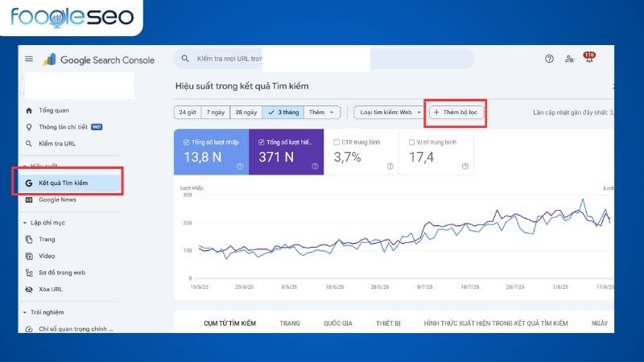644x362 pixels.
Task: Switch to the THIẾT BỊ tab
Action: coord(388,323)
